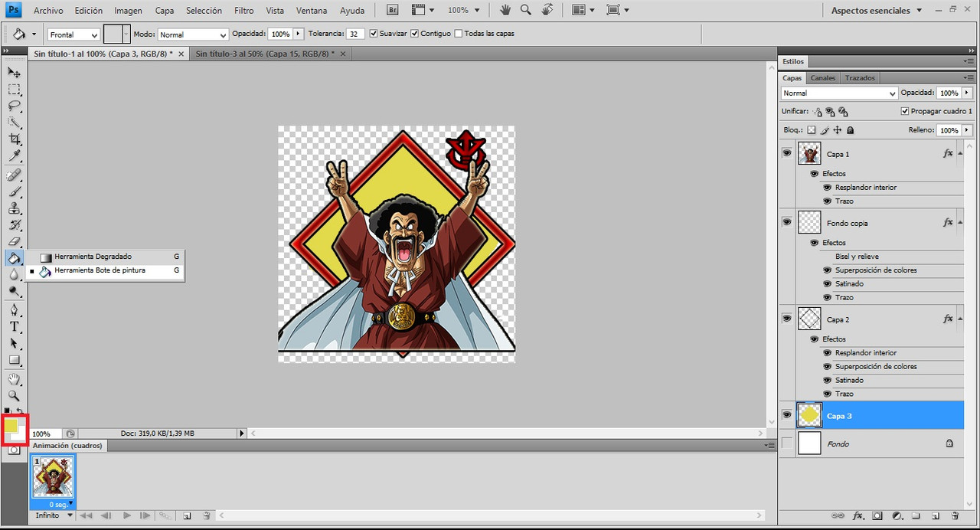Show the Fondo layer
The height and width of the screenshot is (530, 980).
[x=786, y=443]
